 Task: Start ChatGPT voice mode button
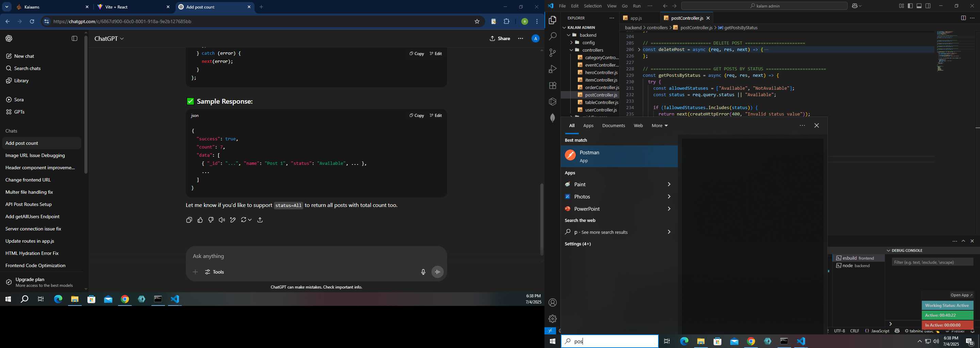[x=438, y=272]
